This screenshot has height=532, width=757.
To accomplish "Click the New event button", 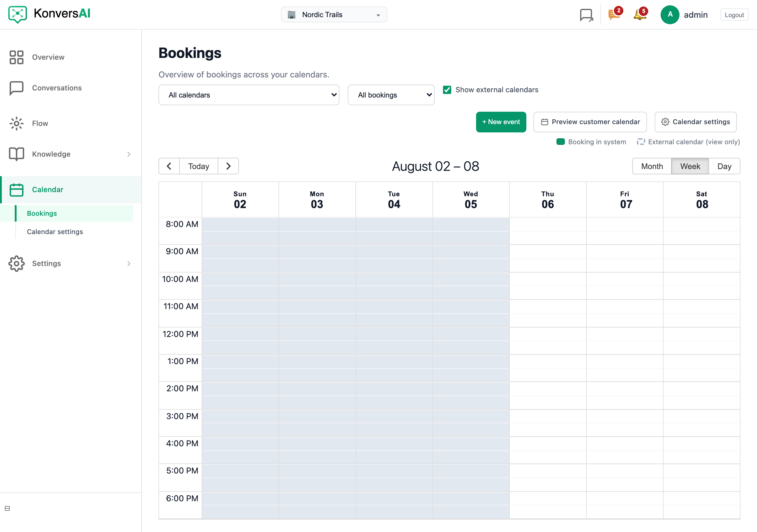I will coord(501,122).
